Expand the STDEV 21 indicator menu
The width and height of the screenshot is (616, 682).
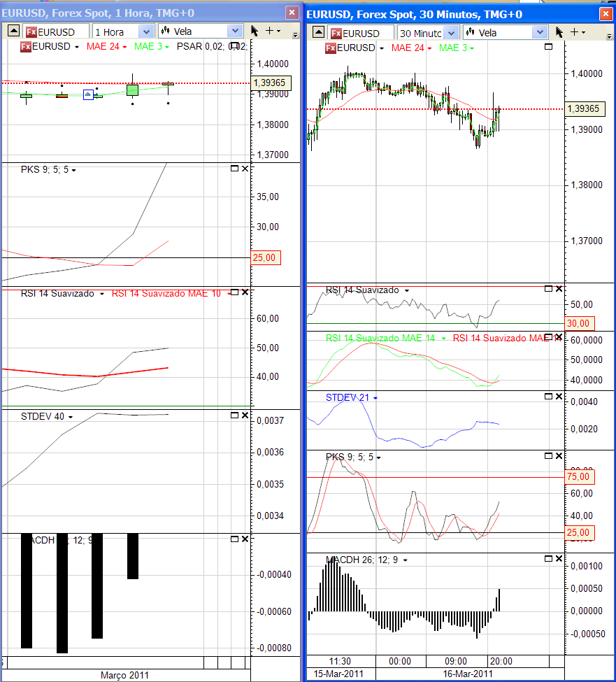tap(375, 398)
